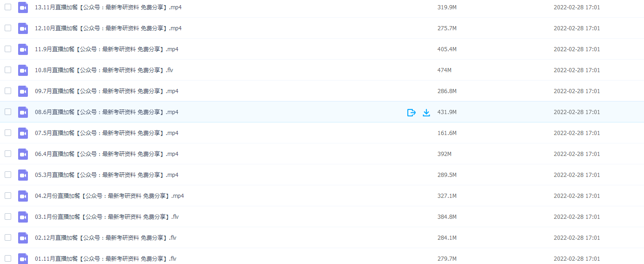Open file 04.2月份直播加餐 mp4
Image resolution: width=644 pixels, height=264 pixels.
pyautogui.click(x=109, y=196)
